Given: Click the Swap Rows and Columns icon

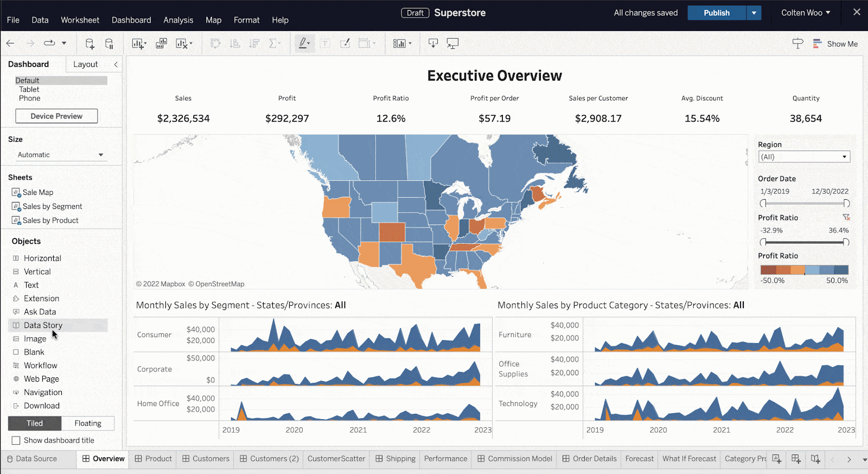Looking at the screenshot, I should click(x=215, y=43).
